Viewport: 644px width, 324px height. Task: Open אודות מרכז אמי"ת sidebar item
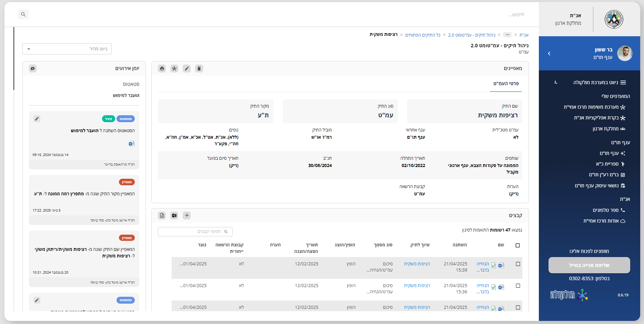pyautogui.click(x=604, y=221)
